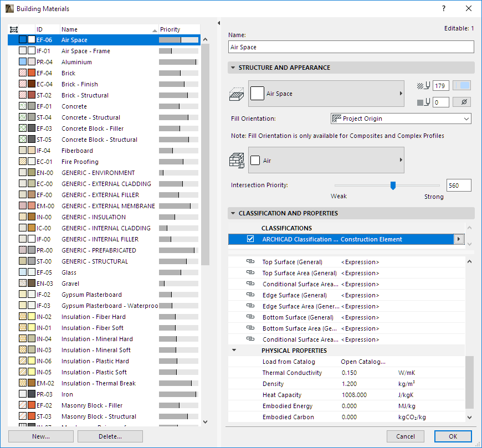The width and height of the screenshot is (482, 448).
Task: Click the fill foreground pen icon
Action: (x=424, y=85)
